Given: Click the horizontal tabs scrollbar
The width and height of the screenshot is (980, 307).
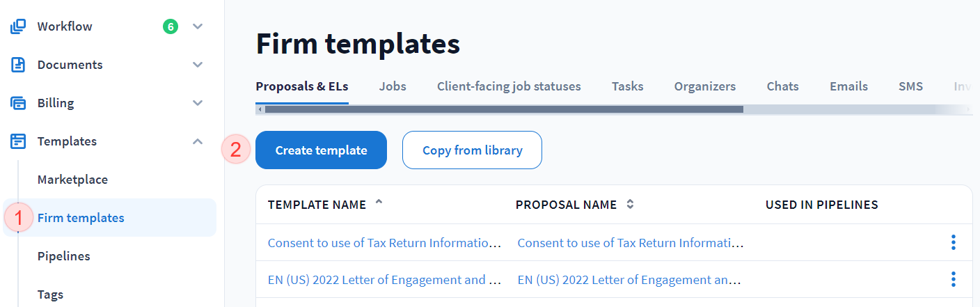Looking at the screenshot, I should 504,109.
